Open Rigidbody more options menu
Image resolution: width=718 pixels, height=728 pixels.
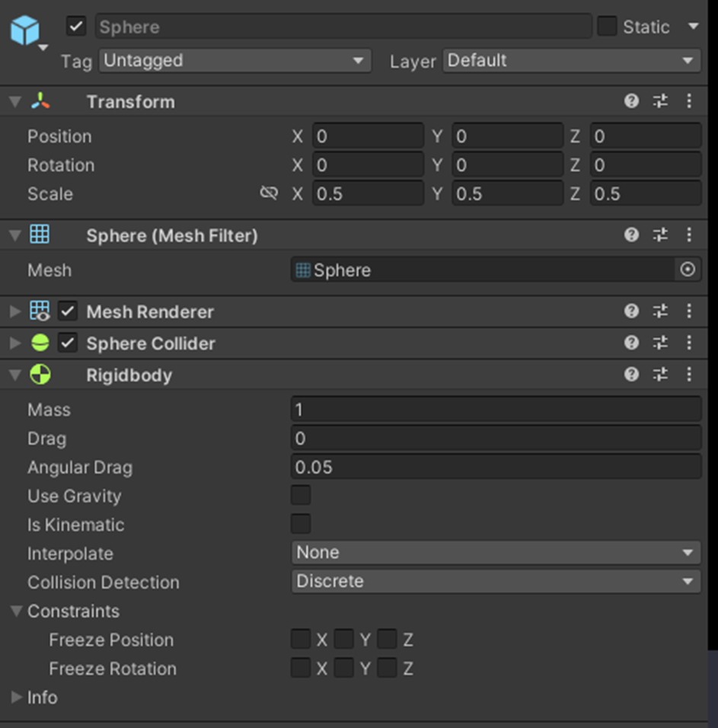click(689, 374)
